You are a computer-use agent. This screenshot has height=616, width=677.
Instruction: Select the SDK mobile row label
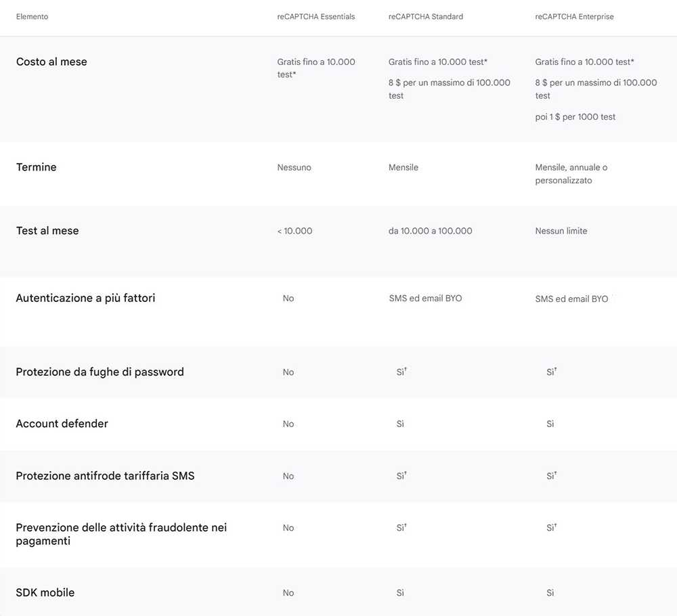pos(45,592)
